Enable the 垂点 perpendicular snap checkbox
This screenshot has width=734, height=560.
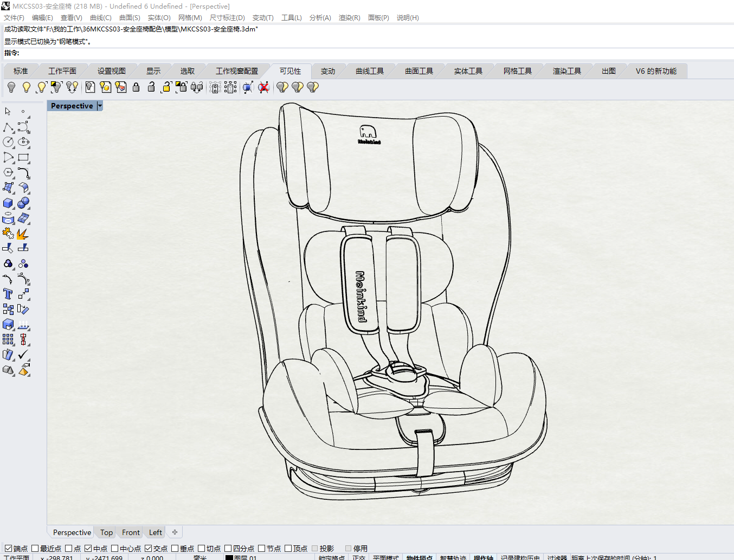pos(175,548)
